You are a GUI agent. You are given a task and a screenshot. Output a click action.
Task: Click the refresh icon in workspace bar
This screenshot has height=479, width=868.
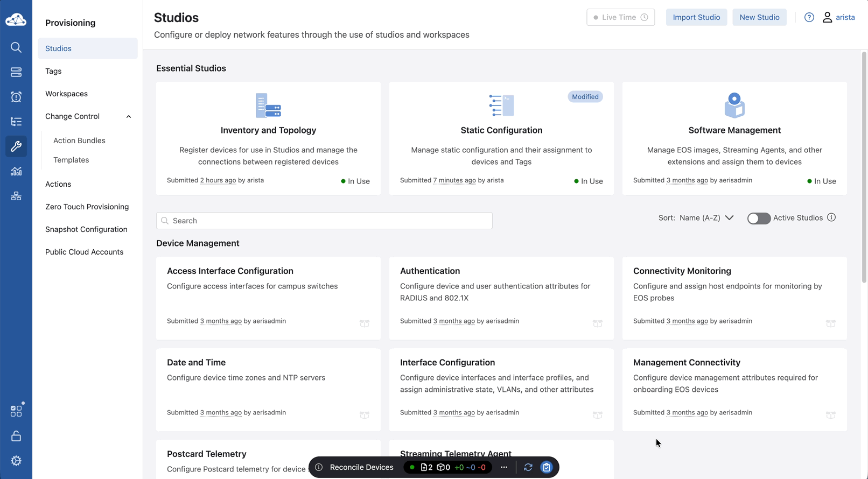[x=528, y=467]
